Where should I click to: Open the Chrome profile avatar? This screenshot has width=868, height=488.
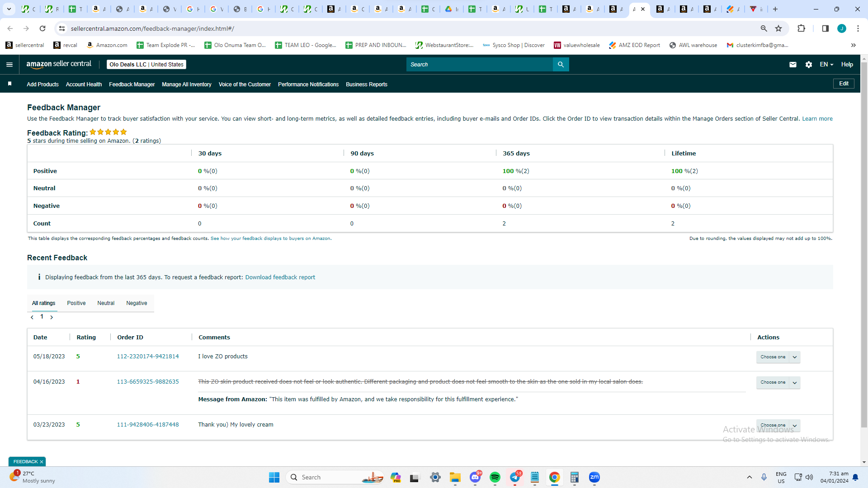click(x=842, y=28)
